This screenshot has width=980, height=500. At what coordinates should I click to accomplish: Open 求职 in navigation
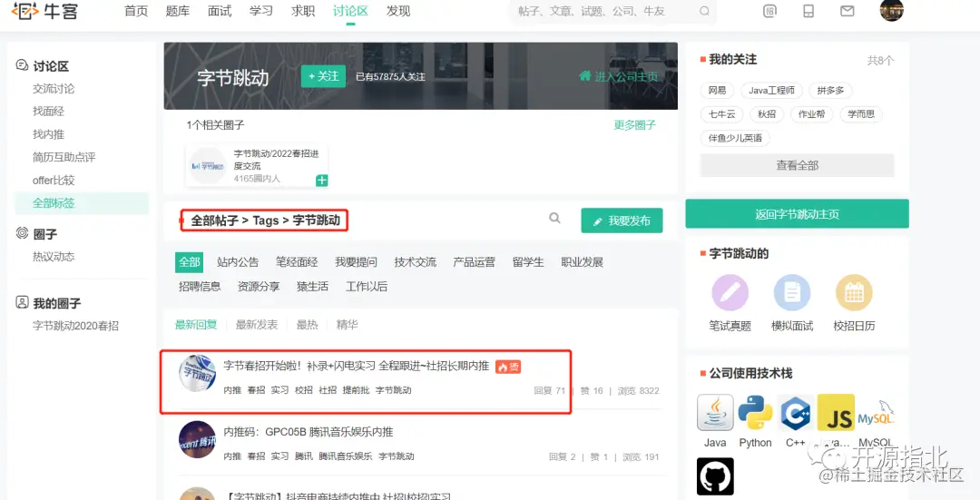point(303,11)
